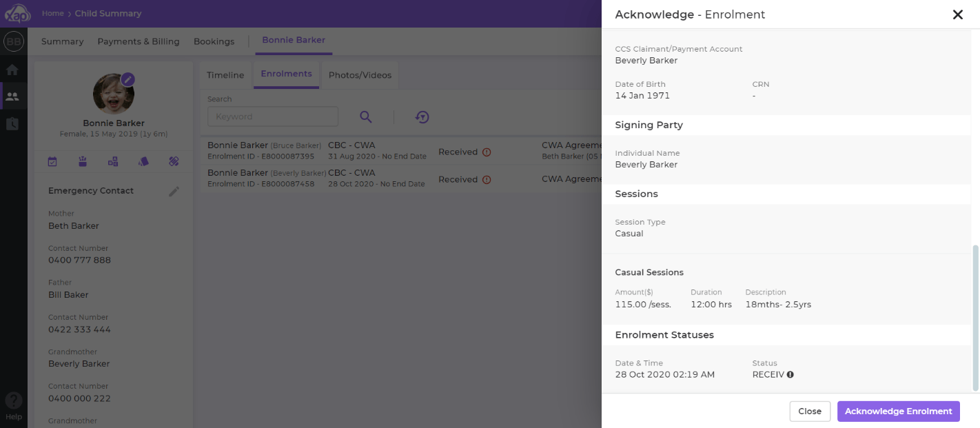
Task: Click the book icon under Bonnie's profile
Action: [143, 161]
